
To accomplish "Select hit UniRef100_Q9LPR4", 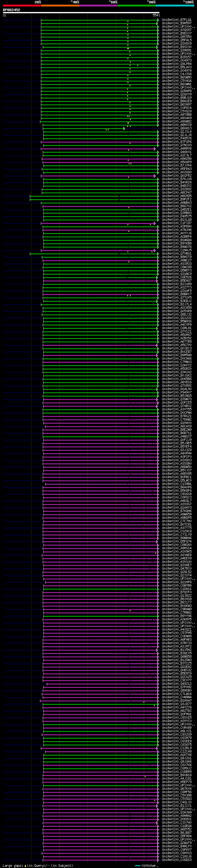I will (x=176, y=64).
